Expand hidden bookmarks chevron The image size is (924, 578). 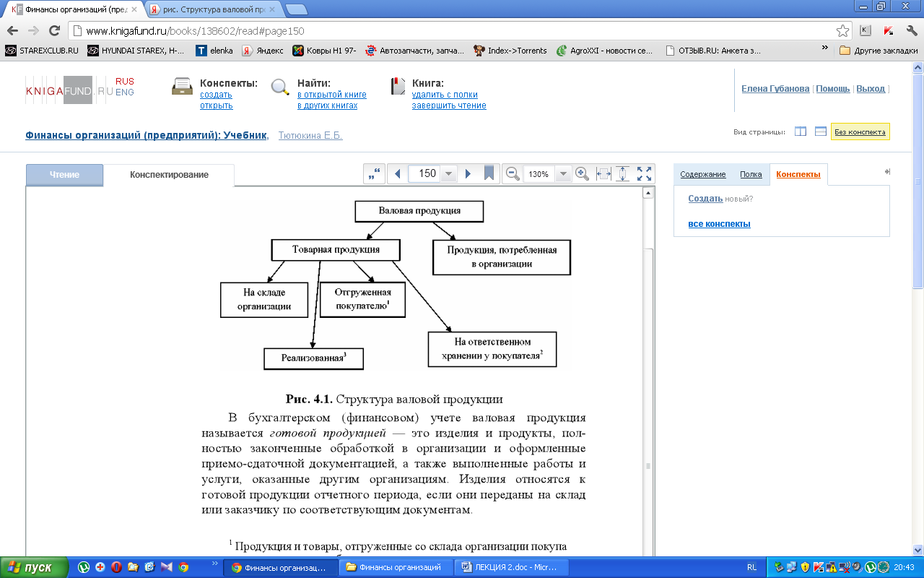pyautogui.click(x=825, y=49)
